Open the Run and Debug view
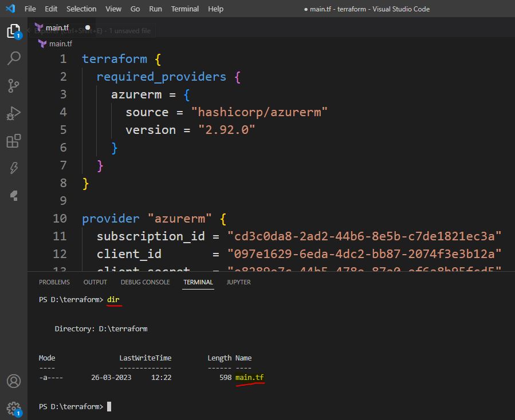The height and width of the screenshot is (420, 515). tap(13, 113)
